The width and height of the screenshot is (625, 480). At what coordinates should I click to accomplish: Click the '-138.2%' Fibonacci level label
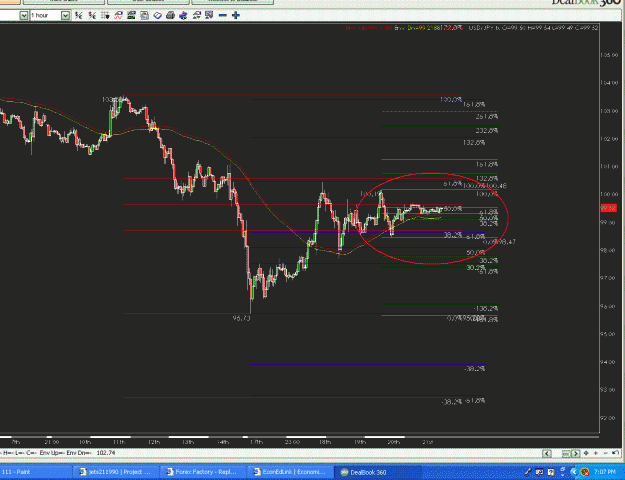485,309
